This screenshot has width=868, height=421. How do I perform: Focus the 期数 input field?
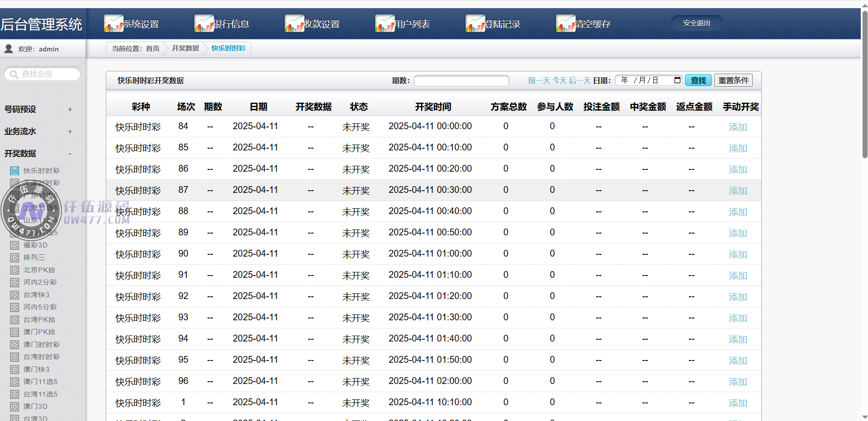coord(461,80)
